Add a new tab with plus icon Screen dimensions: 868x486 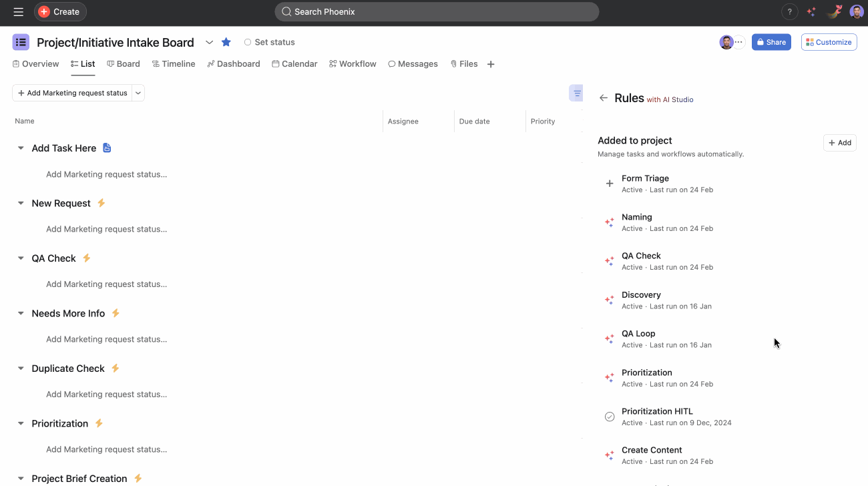[491, 64]
